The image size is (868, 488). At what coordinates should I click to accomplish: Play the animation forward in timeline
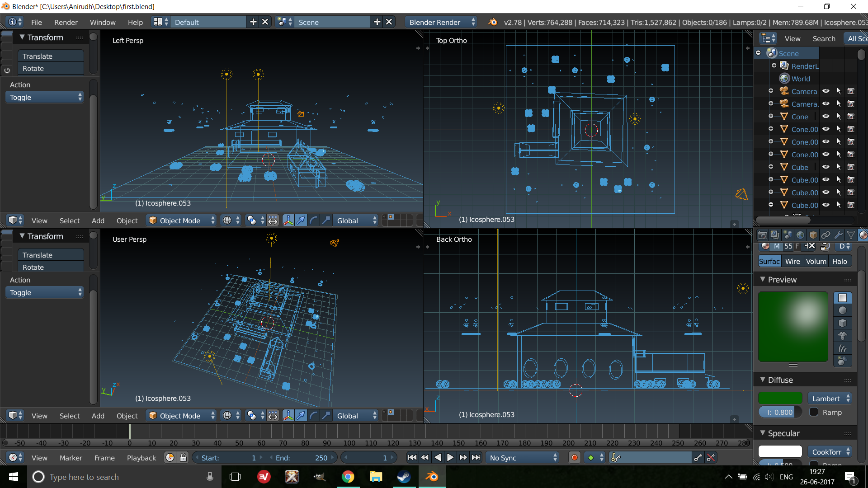(450, 458)
